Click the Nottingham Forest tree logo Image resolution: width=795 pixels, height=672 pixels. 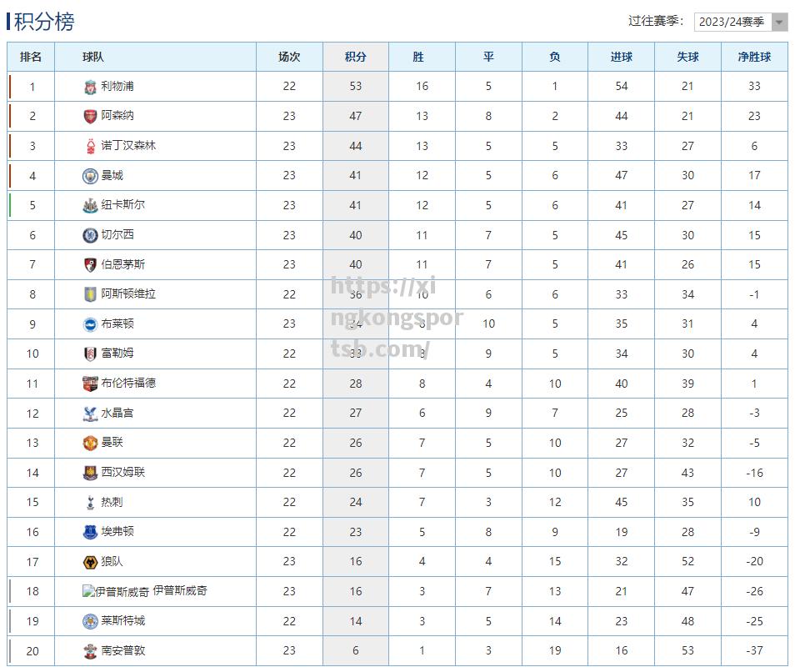(90, 146)
